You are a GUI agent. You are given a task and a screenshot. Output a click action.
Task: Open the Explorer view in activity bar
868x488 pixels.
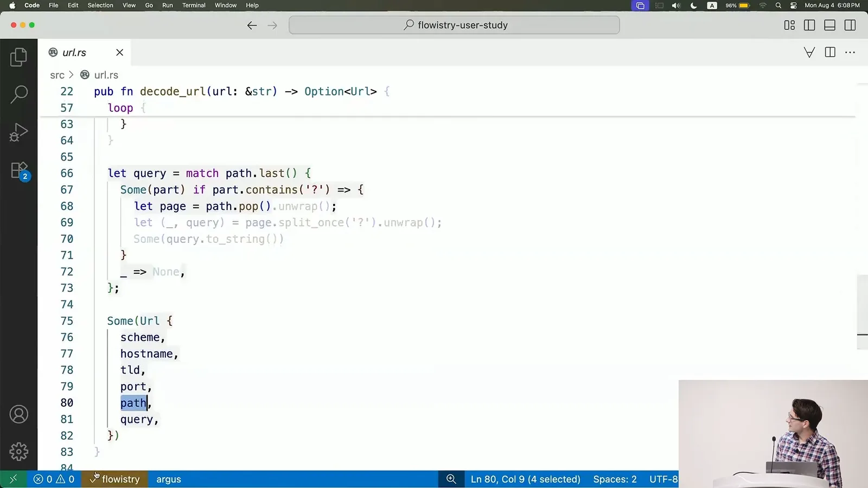point(18,57)
